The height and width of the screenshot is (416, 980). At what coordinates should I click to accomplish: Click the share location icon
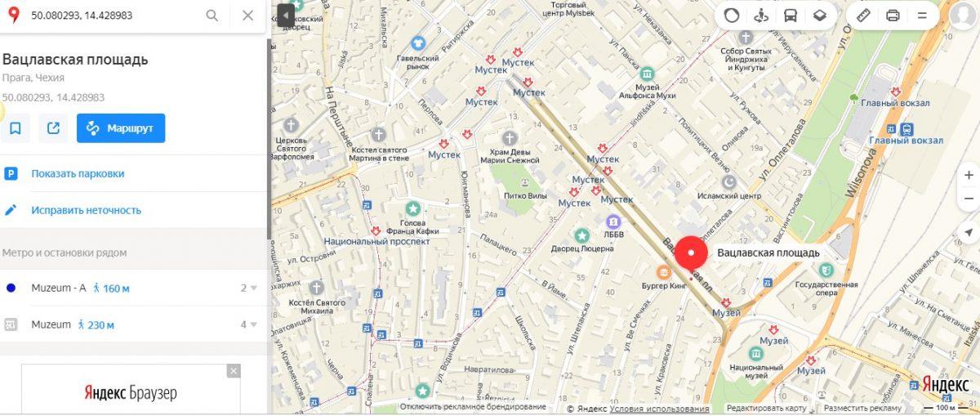tap(53, 128)
